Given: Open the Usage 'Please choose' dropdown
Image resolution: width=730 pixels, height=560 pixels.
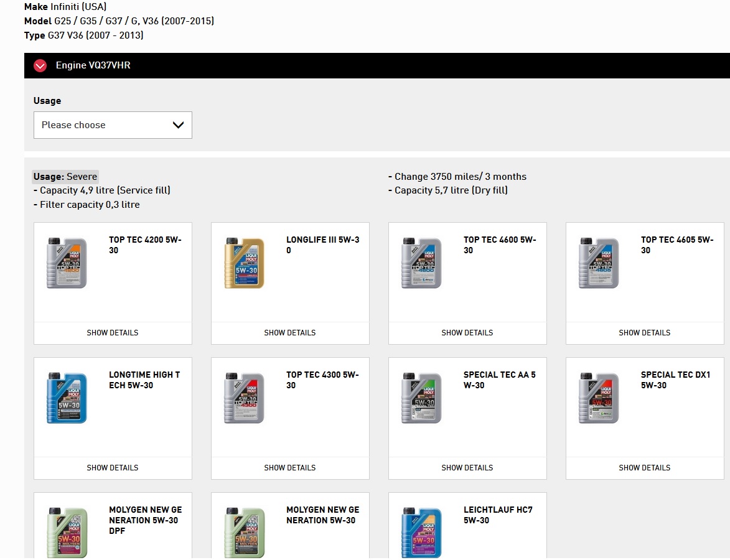Looking at the screenshot, I should pos(113,124).
